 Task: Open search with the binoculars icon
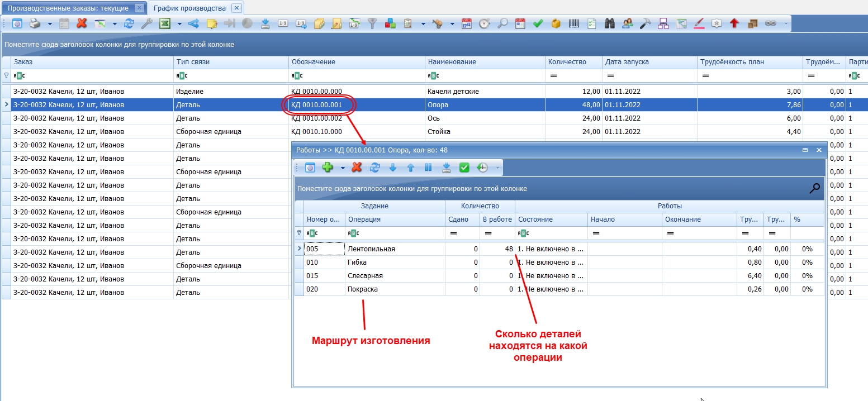coord(610,23)
